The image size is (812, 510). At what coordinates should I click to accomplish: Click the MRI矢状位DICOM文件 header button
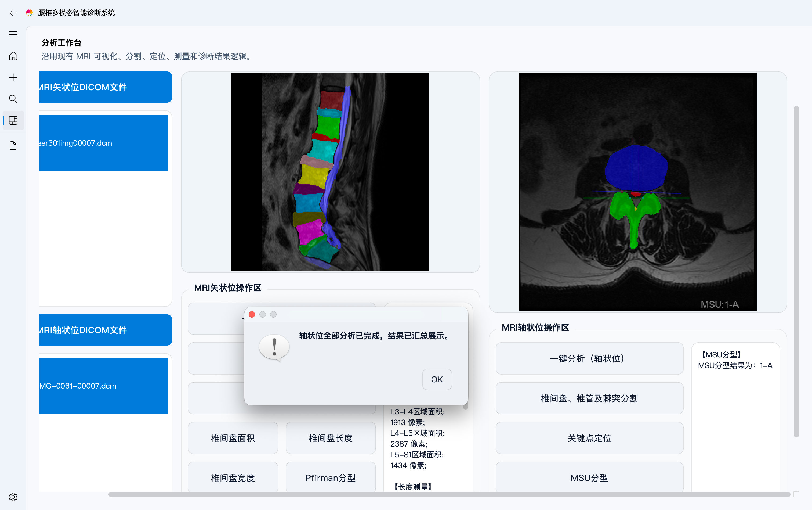click(x=105, y=87)
